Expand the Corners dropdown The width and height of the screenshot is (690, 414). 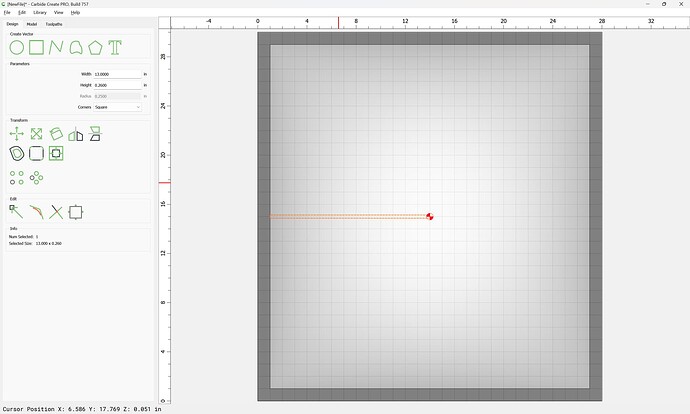click(118, 107)
